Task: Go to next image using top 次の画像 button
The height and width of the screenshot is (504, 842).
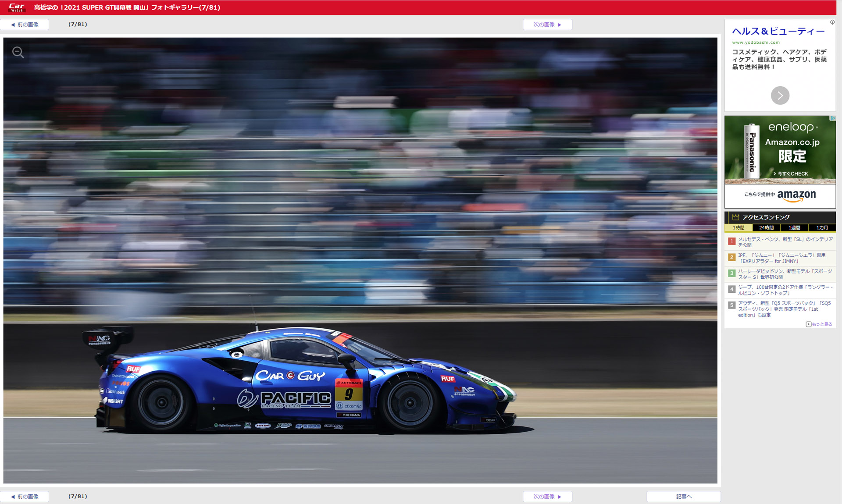Action: (x=547, y=25)
